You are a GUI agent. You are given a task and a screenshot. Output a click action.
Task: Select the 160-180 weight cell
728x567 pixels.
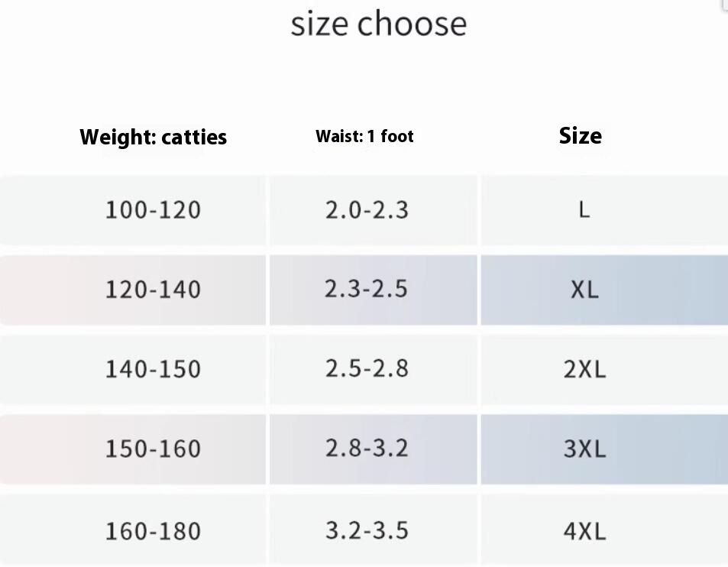(153, 530)
